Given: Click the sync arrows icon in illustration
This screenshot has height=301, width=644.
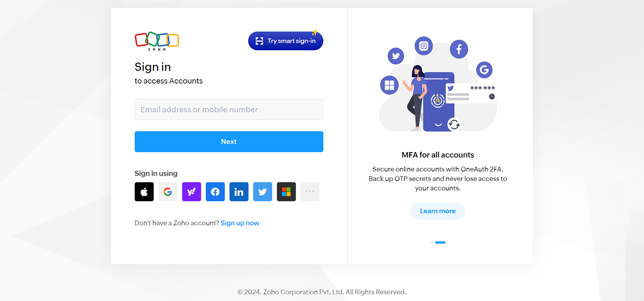Looking at the screenshot, I should [x=454, y=125].
